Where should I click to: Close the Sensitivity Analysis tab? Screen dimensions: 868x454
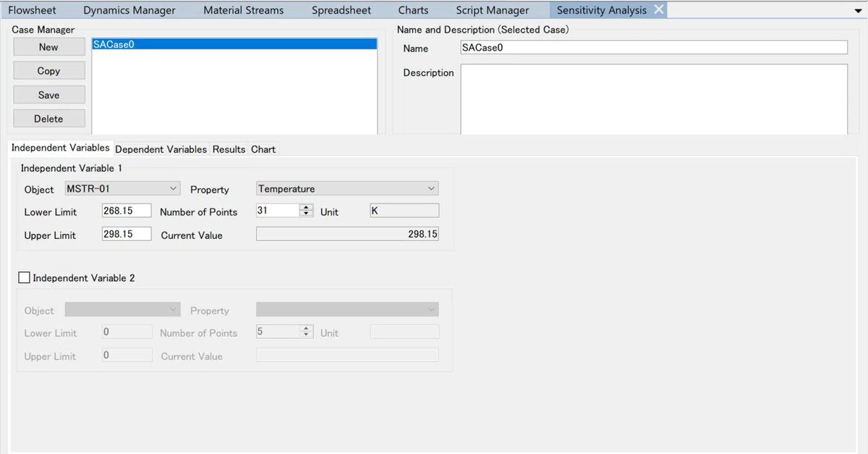pyautogui.click(x=658, y=10)
